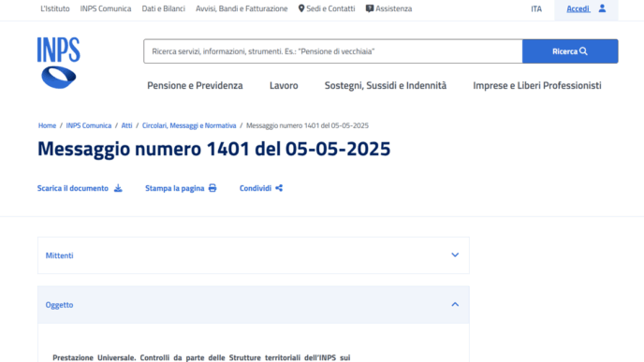644x362 pixels.
Task: Click the share icon next to Condividi
Action: [x=279, y=188]
